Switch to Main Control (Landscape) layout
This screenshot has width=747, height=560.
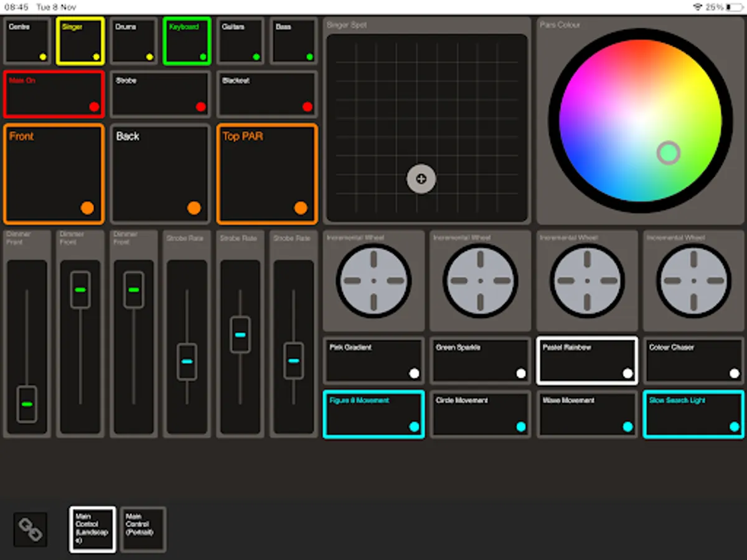(x=92, y=530)
